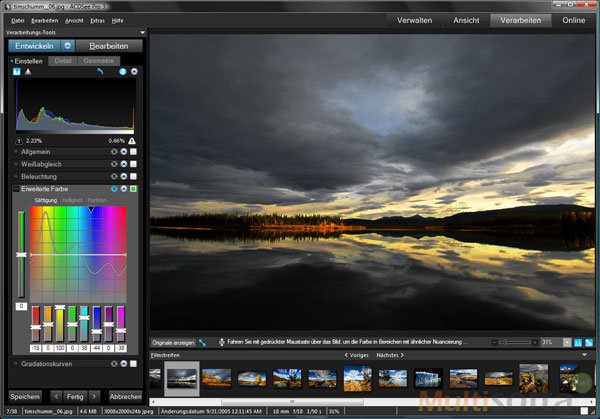Toggle the Allgemein enable checkbox

(132, 151)
